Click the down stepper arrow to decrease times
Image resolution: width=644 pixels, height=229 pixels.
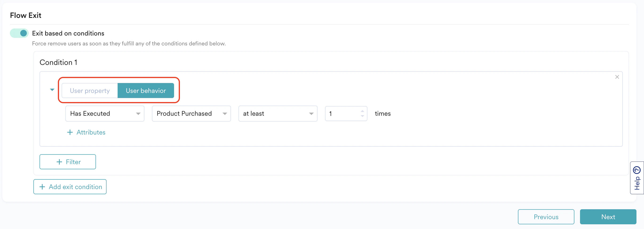[362, 116]
